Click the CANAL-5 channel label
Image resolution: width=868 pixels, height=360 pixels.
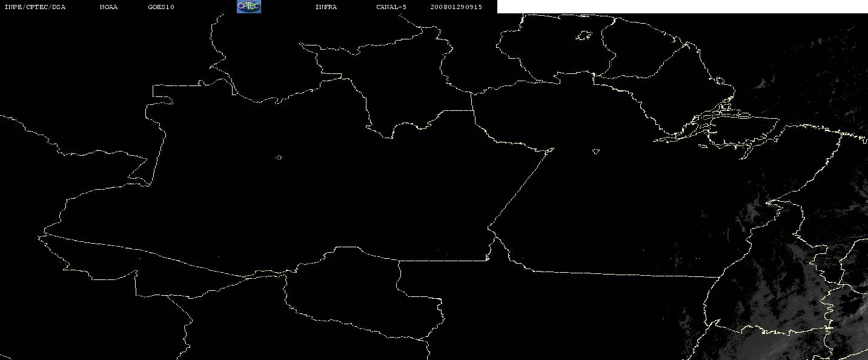click(x=391, y=7)
